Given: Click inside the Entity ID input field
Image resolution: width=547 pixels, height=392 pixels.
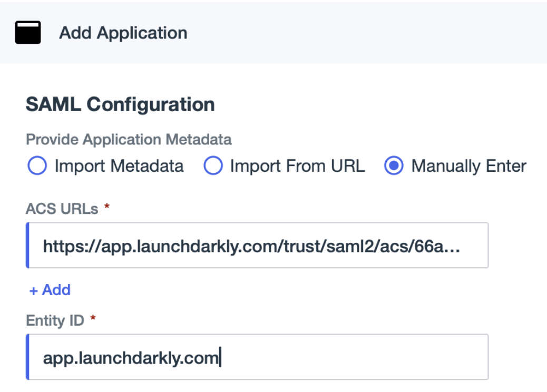Looking at the screenshot, I should (258, 357).
